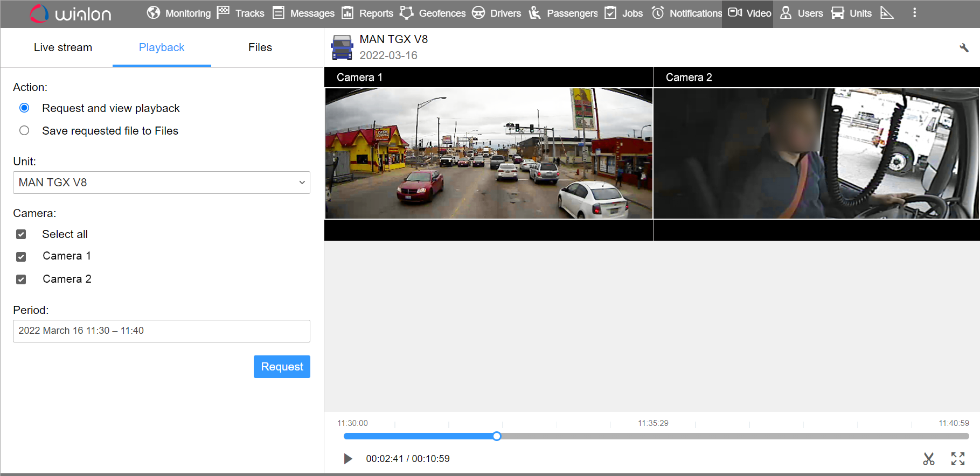Image resolution: width=980 pixels, height=476 pixels.
Task: Uncheck the Camera 2 checkbox
Action: coord(21,279)
